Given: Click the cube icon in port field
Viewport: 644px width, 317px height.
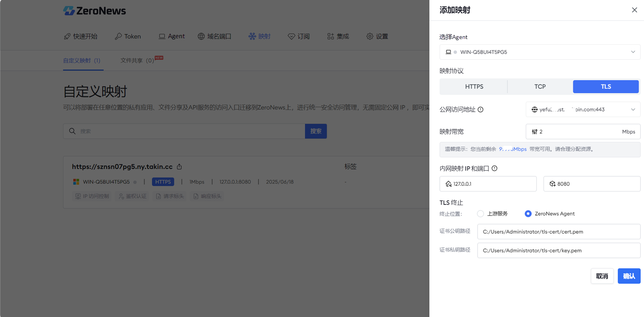Looking at the screenshot, I should [552, 184].
